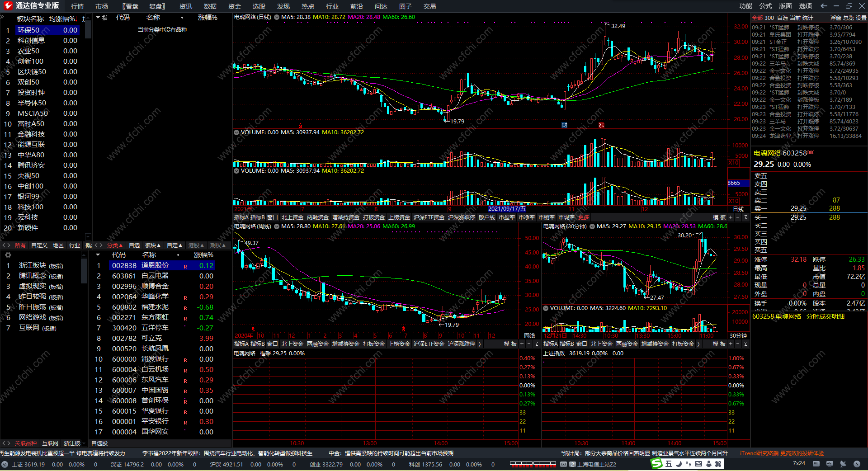Click the minus zoom icon in daily indicator bar

tap(738, 217)
